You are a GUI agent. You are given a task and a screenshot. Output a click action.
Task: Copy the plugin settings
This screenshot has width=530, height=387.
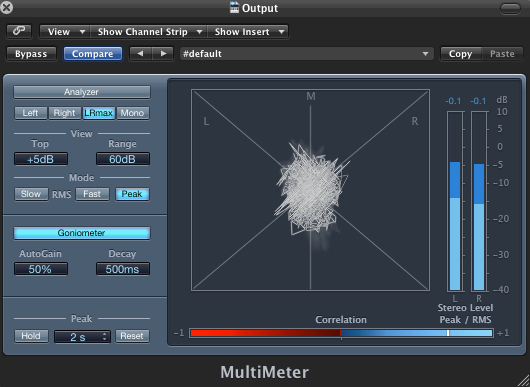click(460, 54)
